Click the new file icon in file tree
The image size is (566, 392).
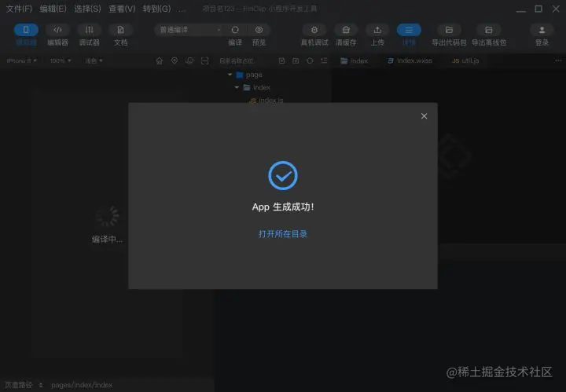pyautogui.click(x=282, y=60)
